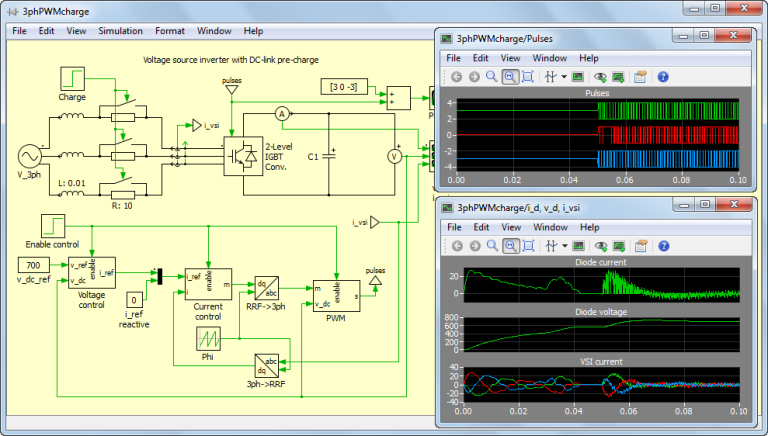Go to previous view in the Pulses scope
768x436 pixels.
tap(455, 76)
